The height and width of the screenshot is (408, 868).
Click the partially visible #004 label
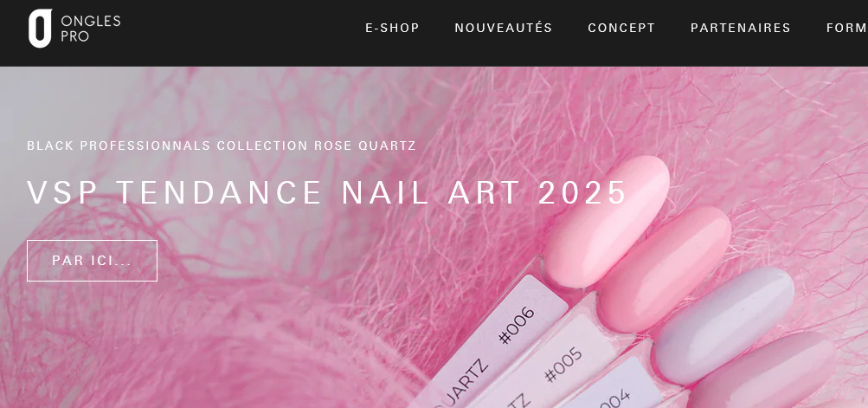click(x=614, y=400)
